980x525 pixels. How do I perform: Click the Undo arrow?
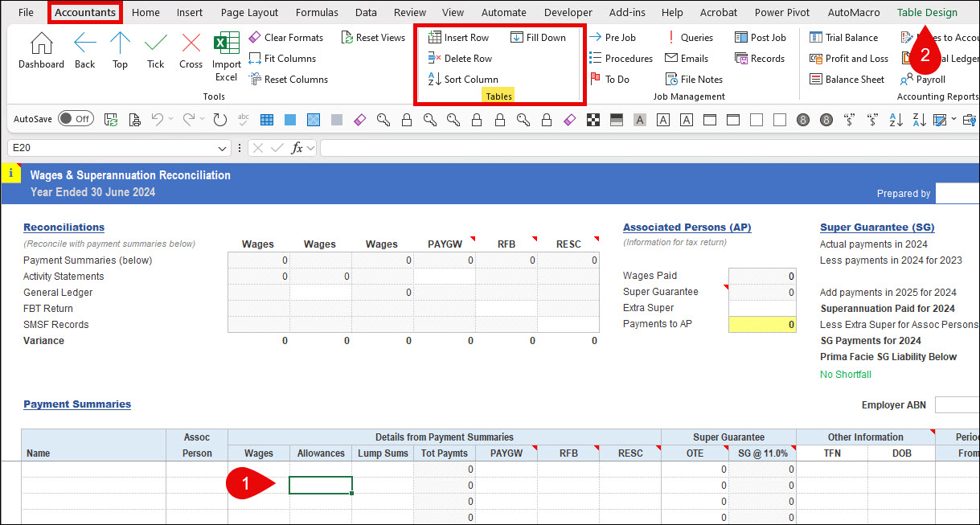click(158, 120)
